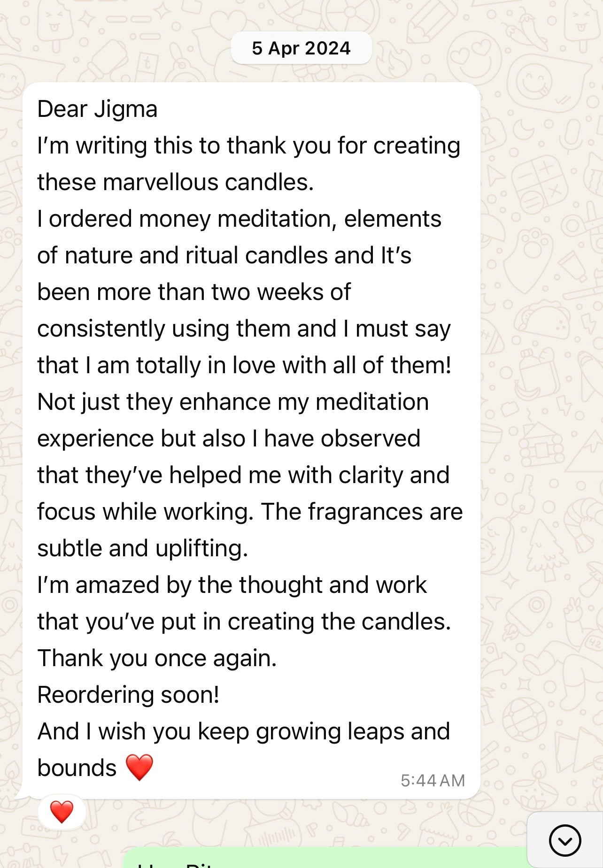Tap the scroll-to-bottom chevron button

click(x=564, y=840)
